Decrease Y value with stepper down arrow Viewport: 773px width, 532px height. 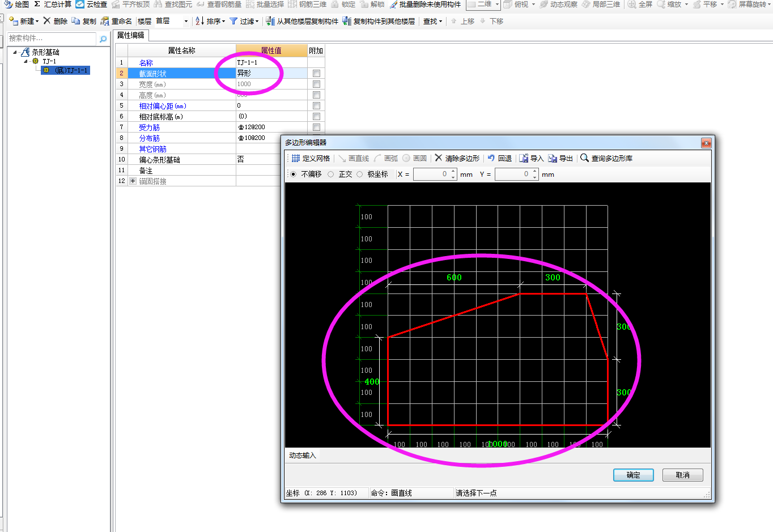point(535,177)
